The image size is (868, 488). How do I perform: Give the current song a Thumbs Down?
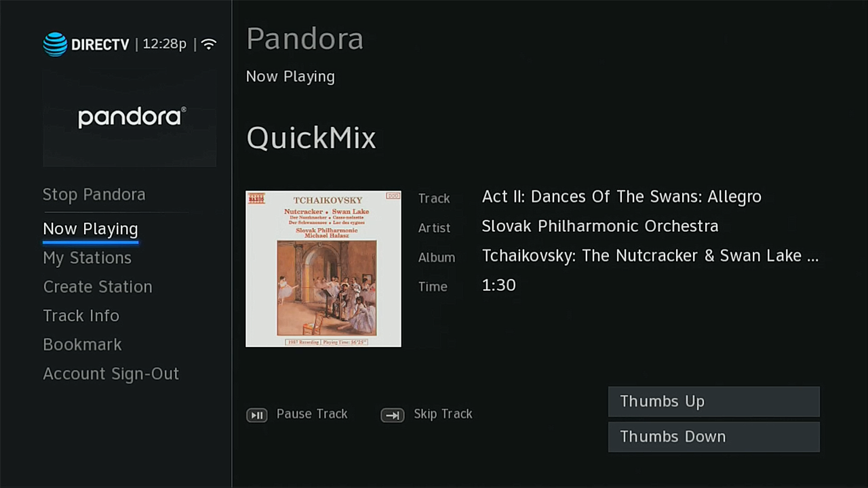pyautogui.click(x=713, y=436)
